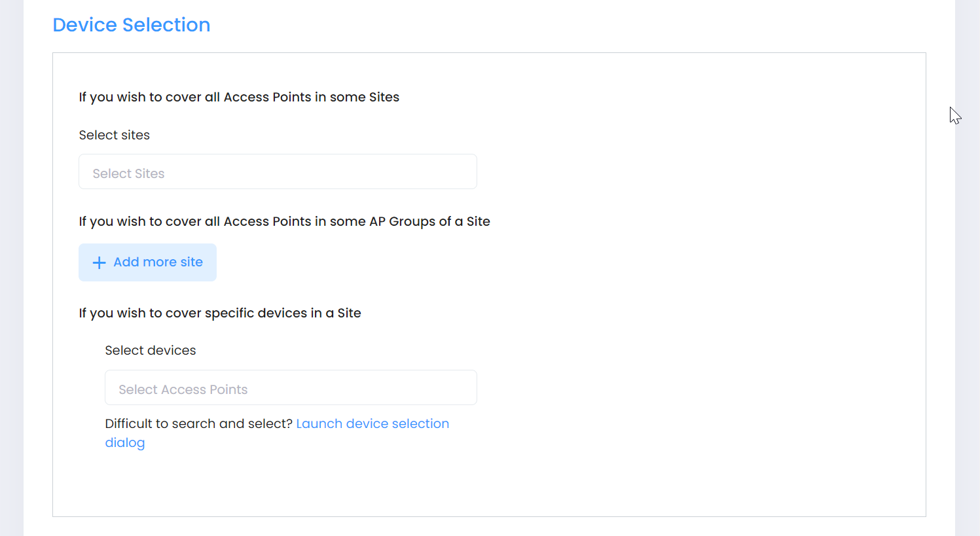Click the word 'dialog' on the link's second line
This screenshot has width=980, height=536.
coord(125,443)
